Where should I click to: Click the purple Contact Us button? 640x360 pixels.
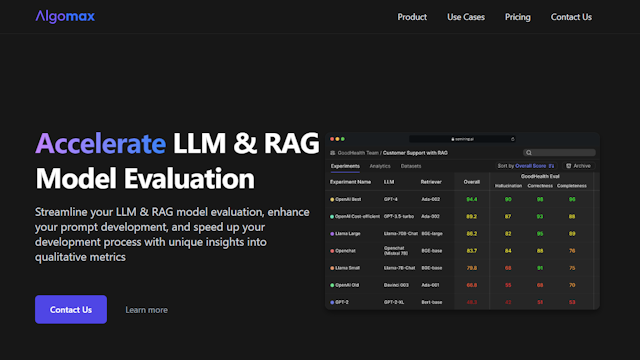click(x=71, y=309)
